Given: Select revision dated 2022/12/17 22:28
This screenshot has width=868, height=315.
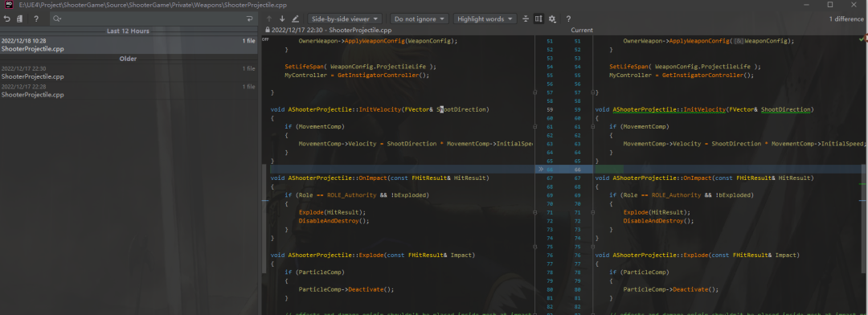Looking at the screenshot, I should coord(129,91).
